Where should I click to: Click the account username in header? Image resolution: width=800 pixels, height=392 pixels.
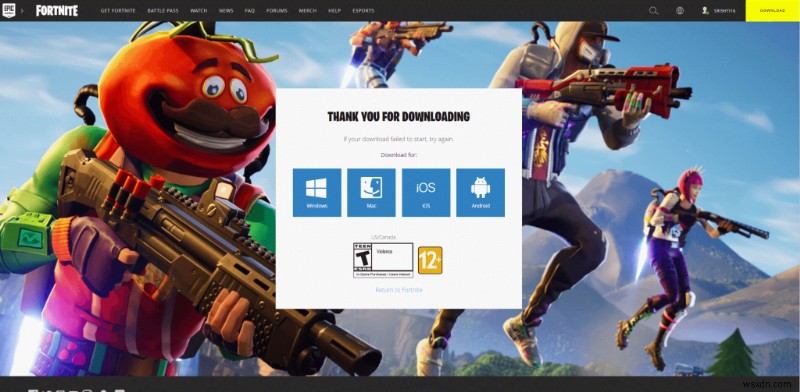click(x=724, y=11)
